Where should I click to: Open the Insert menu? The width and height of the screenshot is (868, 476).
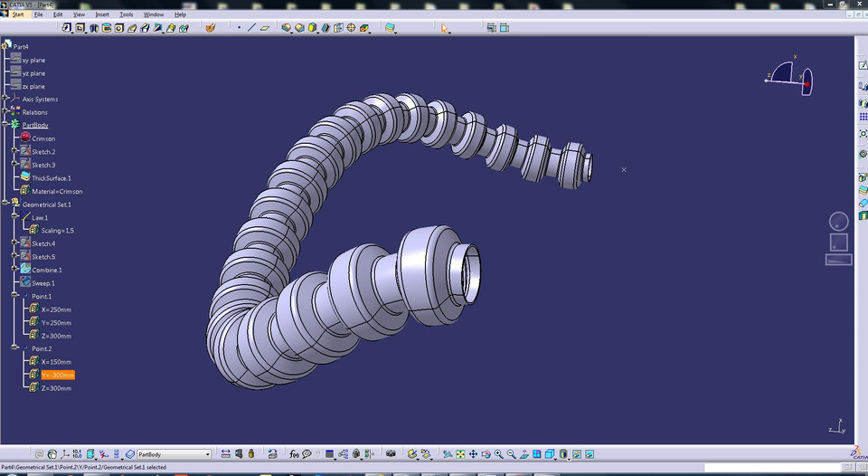[x=102, y=14]
